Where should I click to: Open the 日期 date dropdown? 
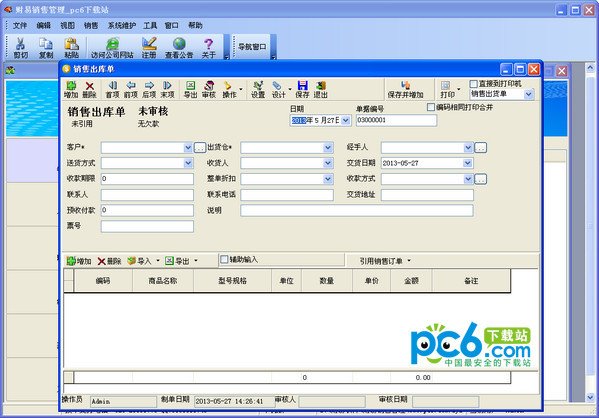click(x=345, y=120)
